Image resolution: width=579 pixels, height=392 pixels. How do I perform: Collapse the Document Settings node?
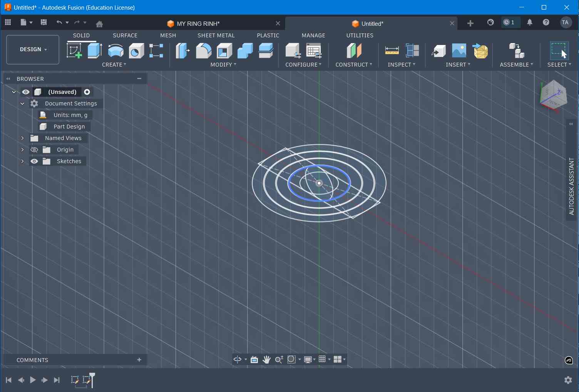tap(22, 103)
